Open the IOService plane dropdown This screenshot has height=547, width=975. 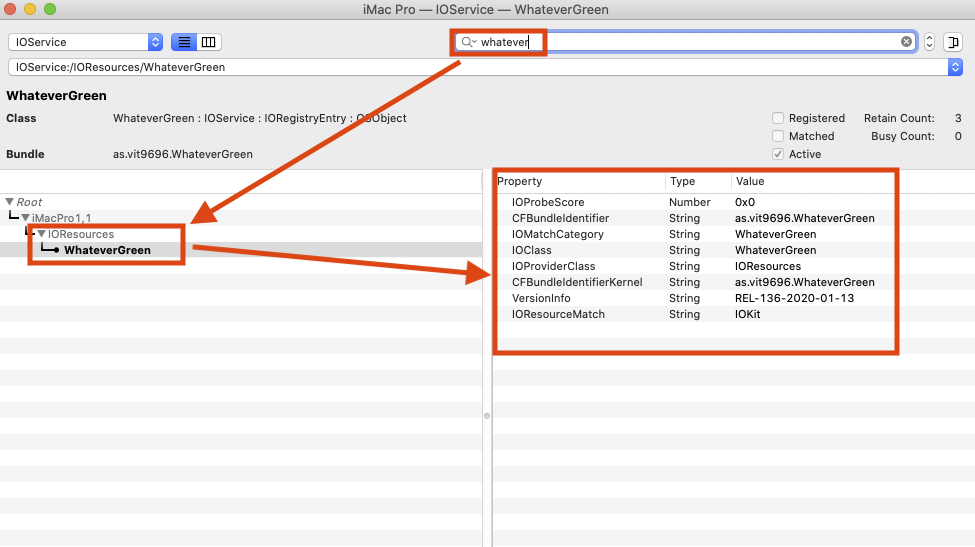point(86,42)
